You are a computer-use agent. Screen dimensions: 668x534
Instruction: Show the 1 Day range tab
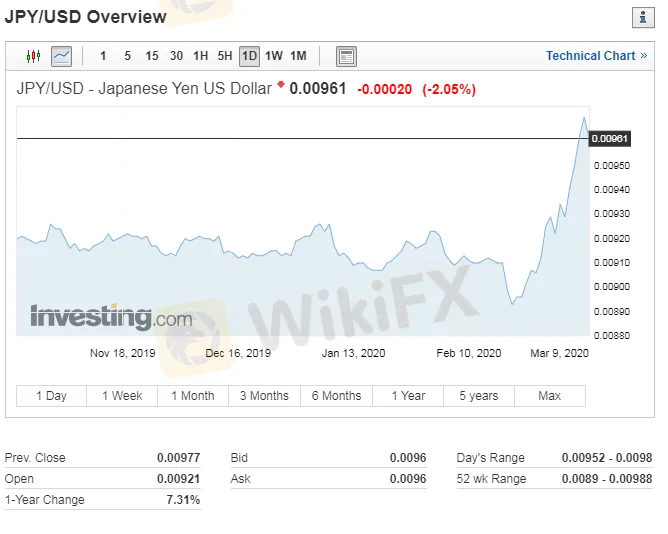click(52, 396)
